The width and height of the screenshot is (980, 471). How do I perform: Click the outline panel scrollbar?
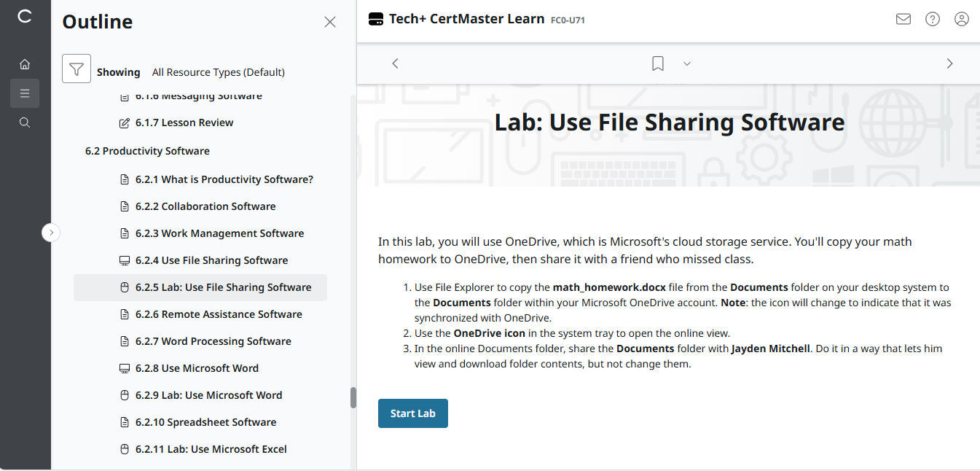(354, 397)
